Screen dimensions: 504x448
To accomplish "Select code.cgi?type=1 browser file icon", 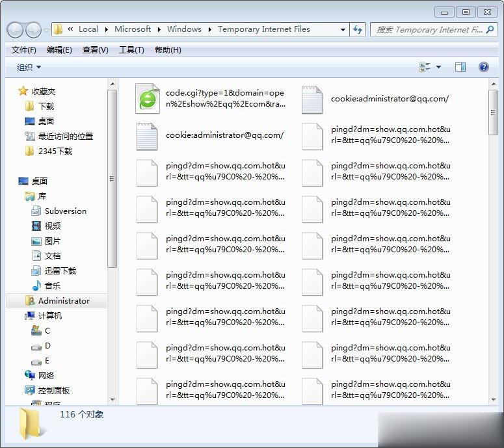I will (x=148, y=99).
